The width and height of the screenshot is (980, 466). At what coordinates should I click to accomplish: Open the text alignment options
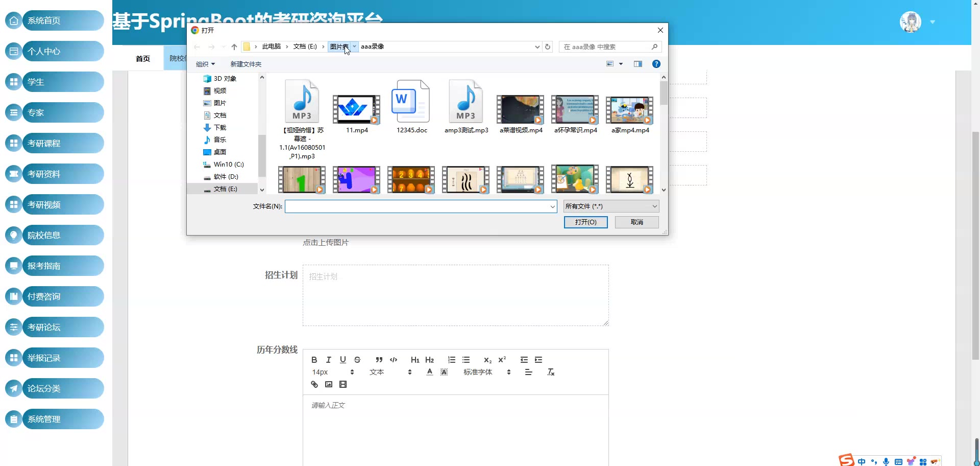click(529, 372)
